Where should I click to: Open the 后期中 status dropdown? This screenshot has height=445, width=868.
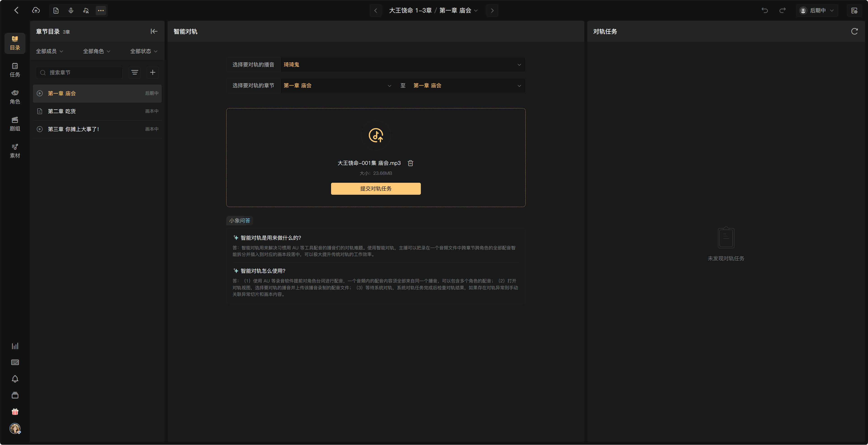click(x=817, y=10)
